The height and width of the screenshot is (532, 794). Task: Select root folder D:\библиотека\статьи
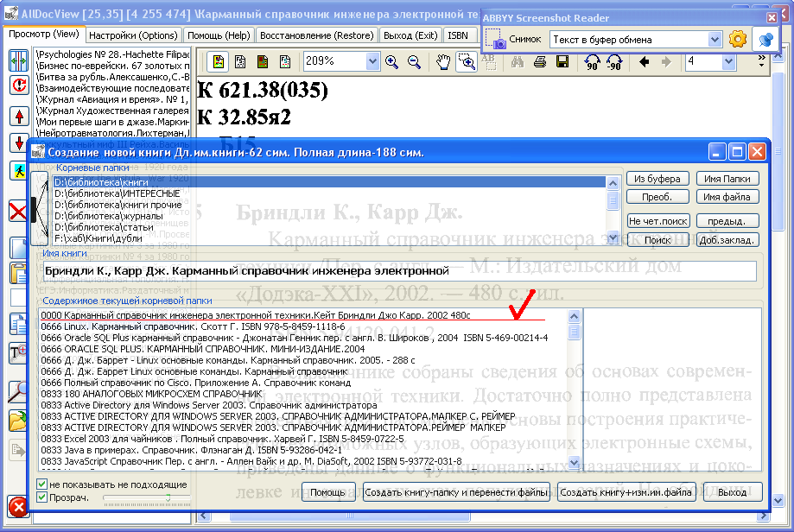(x=329, y=227)
